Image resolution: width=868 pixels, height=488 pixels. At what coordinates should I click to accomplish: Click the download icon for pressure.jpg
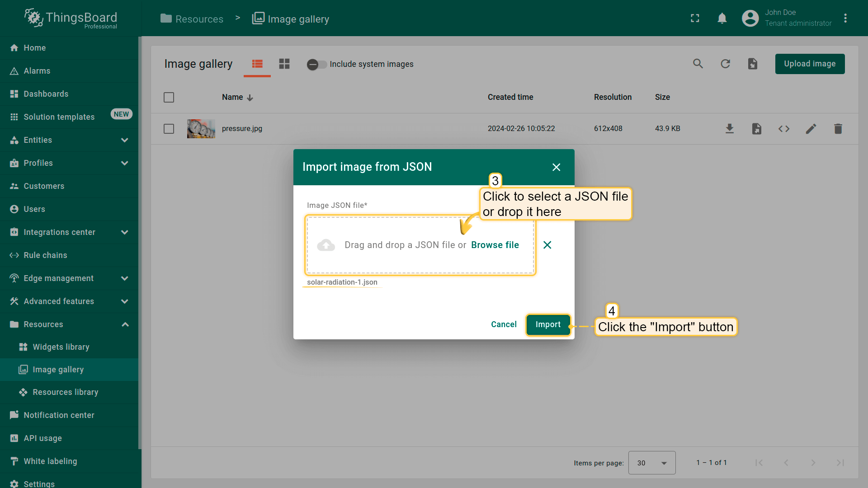(729, 129)
